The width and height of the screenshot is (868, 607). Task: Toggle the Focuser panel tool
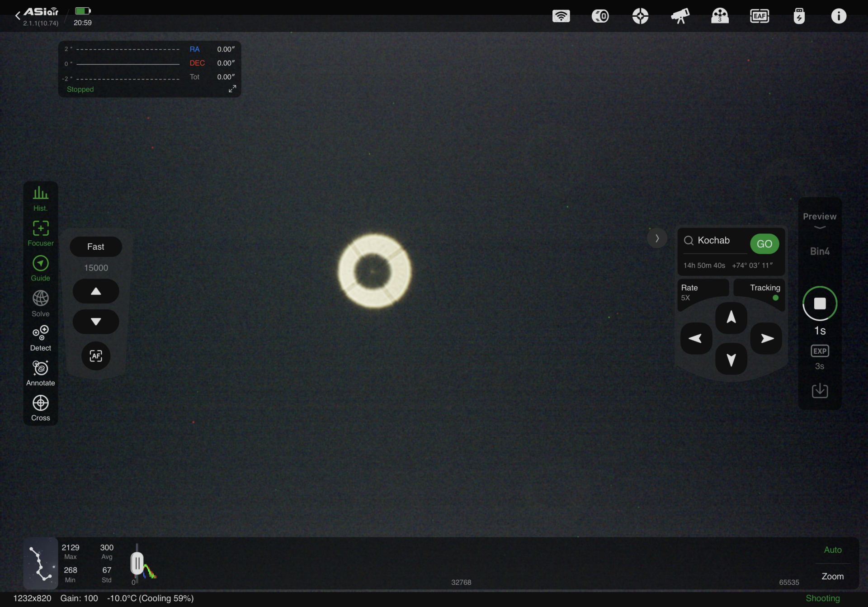[x=40, y=233]
